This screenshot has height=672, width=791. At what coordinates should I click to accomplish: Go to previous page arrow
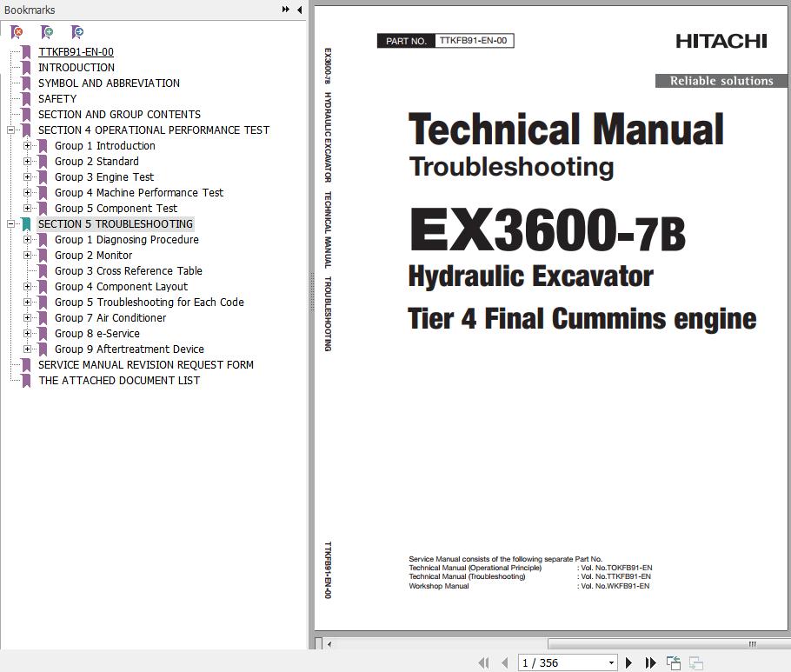pos(505,662)
